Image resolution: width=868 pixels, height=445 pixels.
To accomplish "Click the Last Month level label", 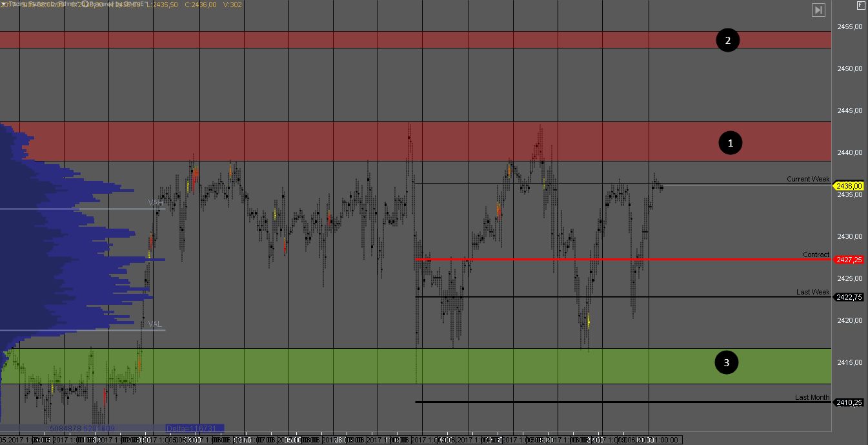I will (x=812, y=397).
